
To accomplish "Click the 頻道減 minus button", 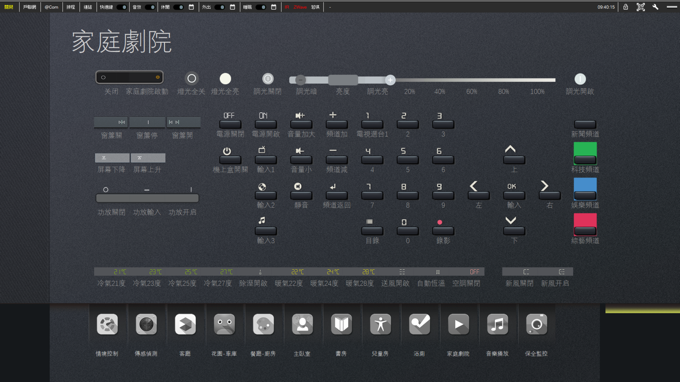I will (x=337, y=160).
